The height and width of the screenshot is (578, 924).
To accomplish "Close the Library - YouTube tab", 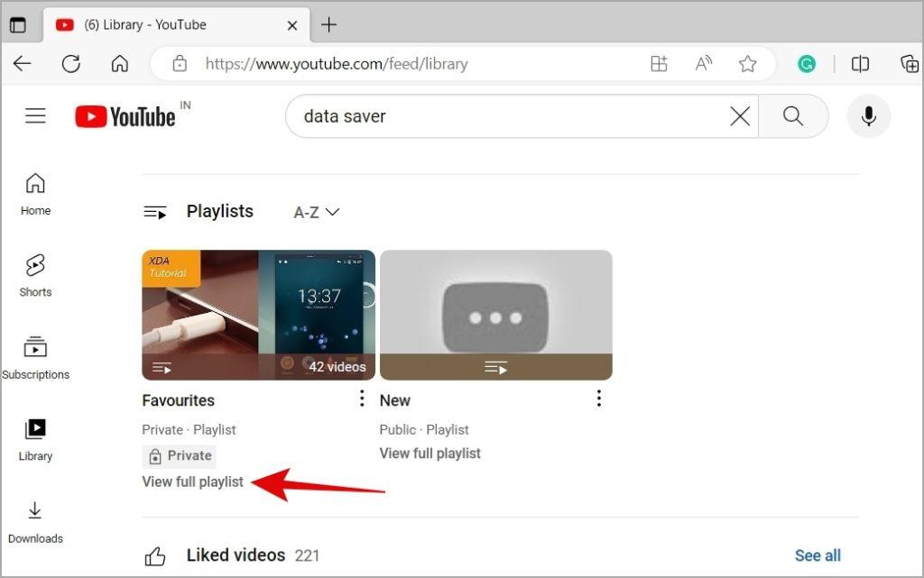I will pos(291,25).
